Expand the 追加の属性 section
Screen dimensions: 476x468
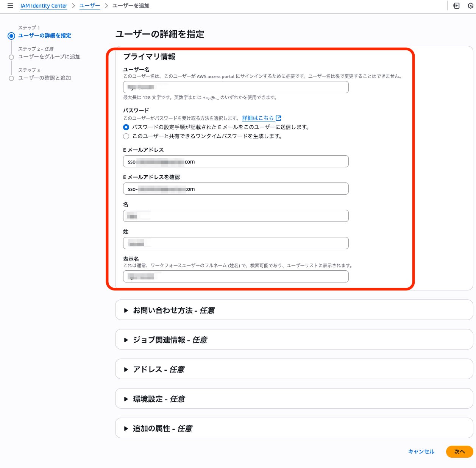[294, 428]
